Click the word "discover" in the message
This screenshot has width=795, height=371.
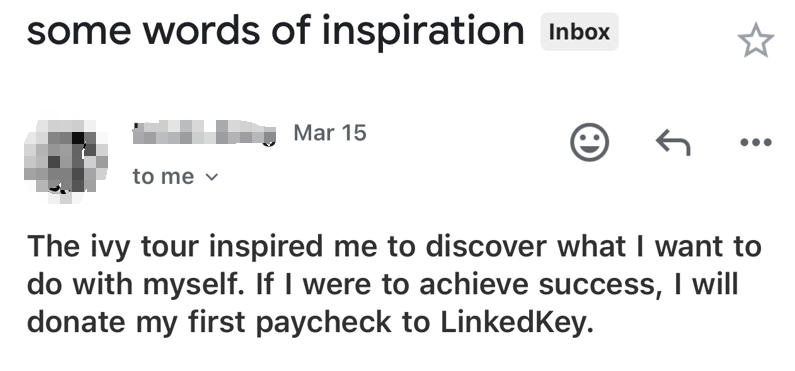[x=487, y=246]
